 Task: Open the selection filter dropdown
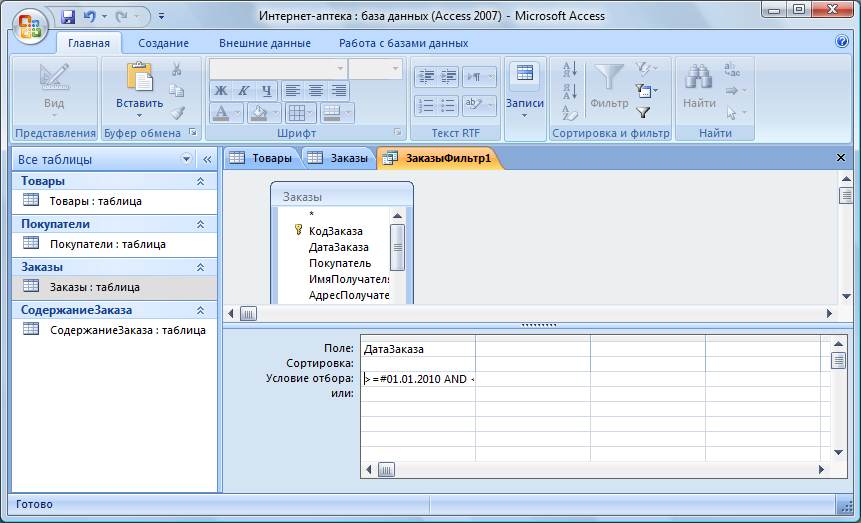(x=646, y=69)
